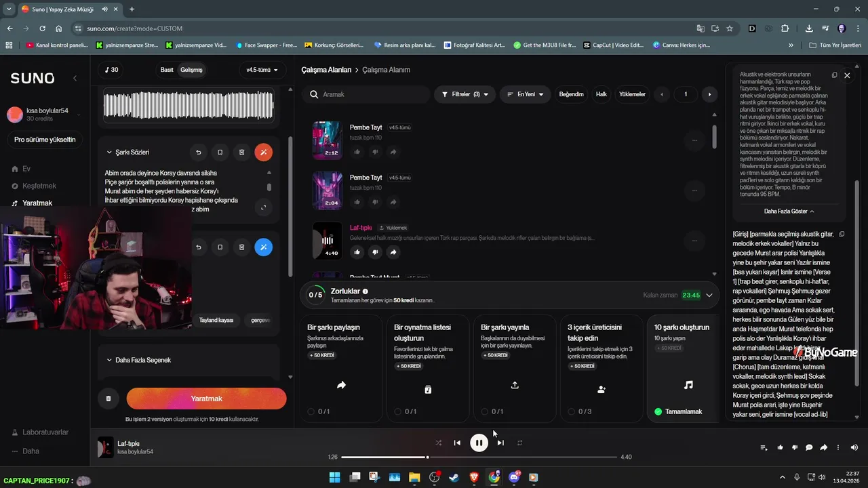The image size is (868, 488).
Task: Click the 30 credits note badge
Action: tap(111, 70)
